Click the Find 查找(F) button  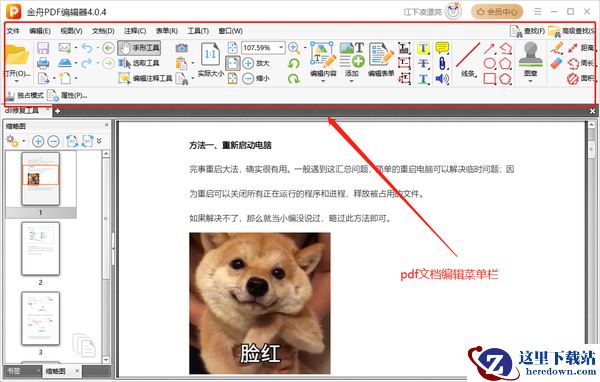click(x=527, y=31)
